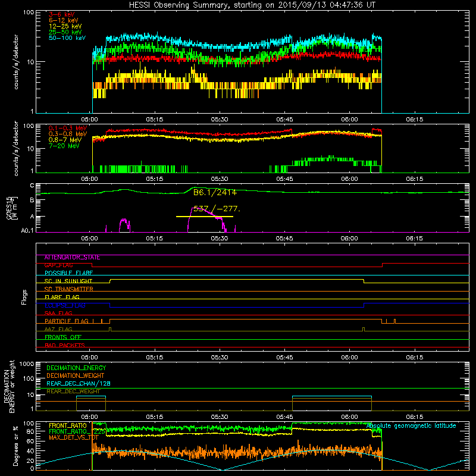Select the 12-25 keV legend label
The image size is (476, 476).
[x=65, y=26]
